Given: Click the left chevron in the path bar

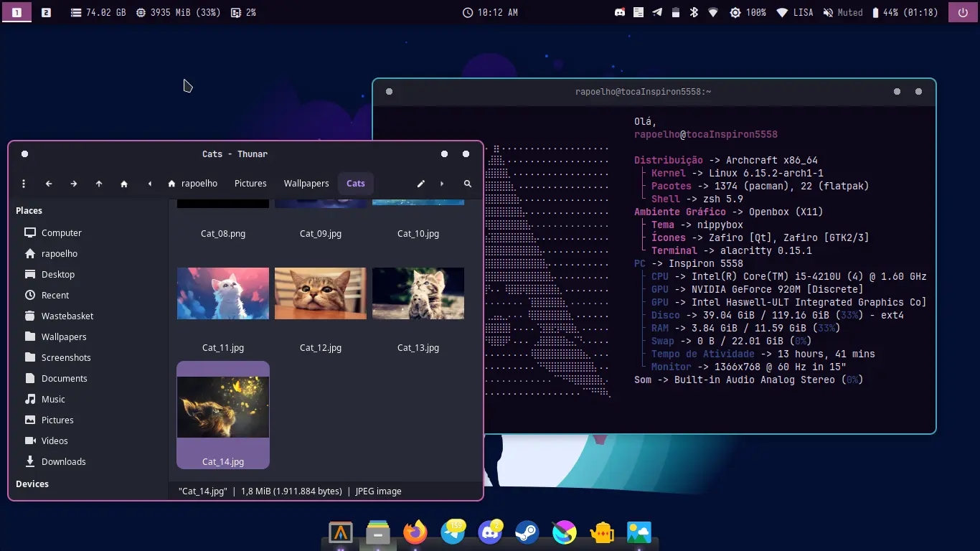Looking at the screenshot, I should 149,184.
